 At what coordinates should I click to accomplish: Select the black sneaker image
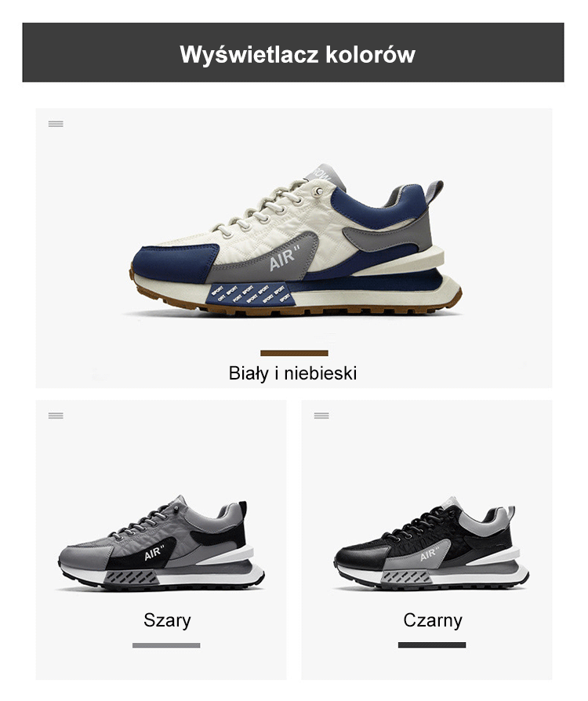(431, 543)
